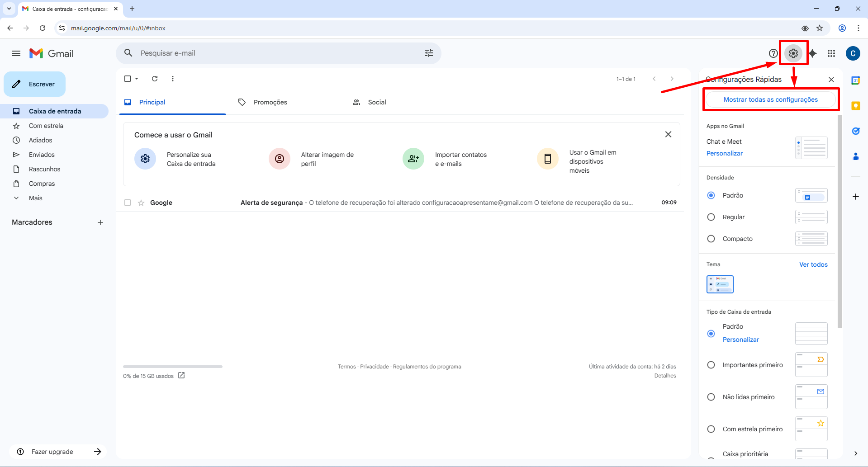Click the Ver todos themes link

pos(813,264)
